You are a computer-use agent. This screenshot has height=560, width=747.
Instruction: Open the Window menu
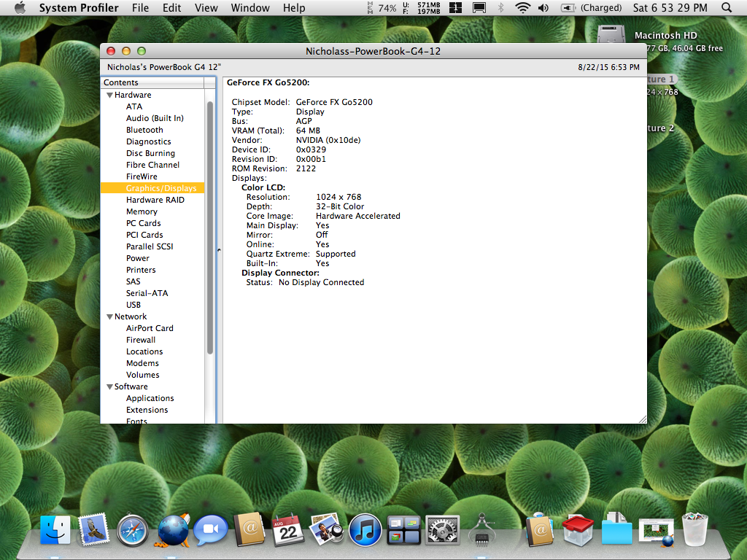click(250, 7)
